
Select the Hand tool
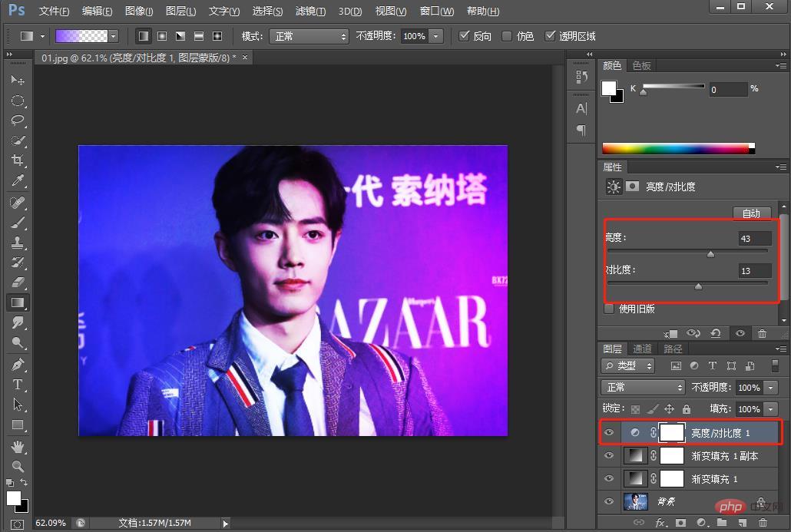tap(17, 446)
